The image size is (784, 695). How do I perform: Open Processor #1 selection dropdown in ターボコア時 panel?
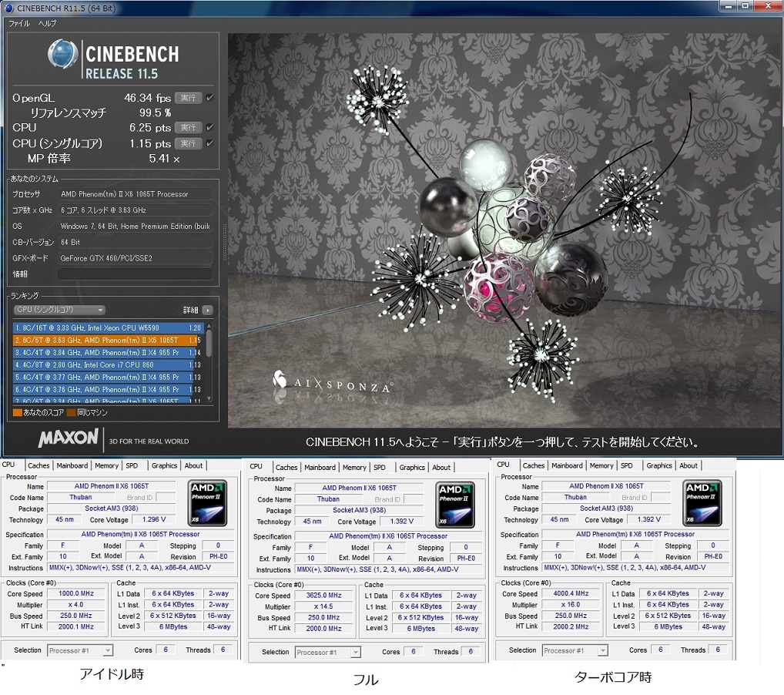(x=575, y=650)
